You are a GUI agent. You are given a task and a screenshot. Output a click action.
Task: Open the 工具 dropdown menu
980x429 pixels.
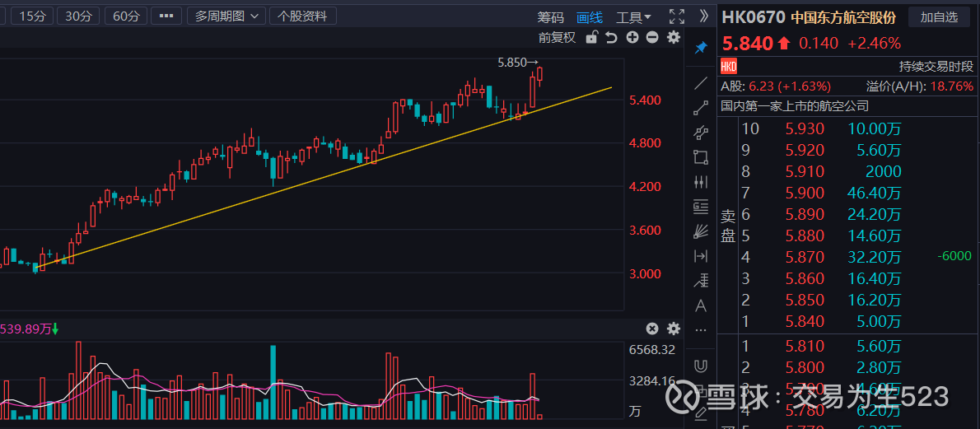(633, 16)
